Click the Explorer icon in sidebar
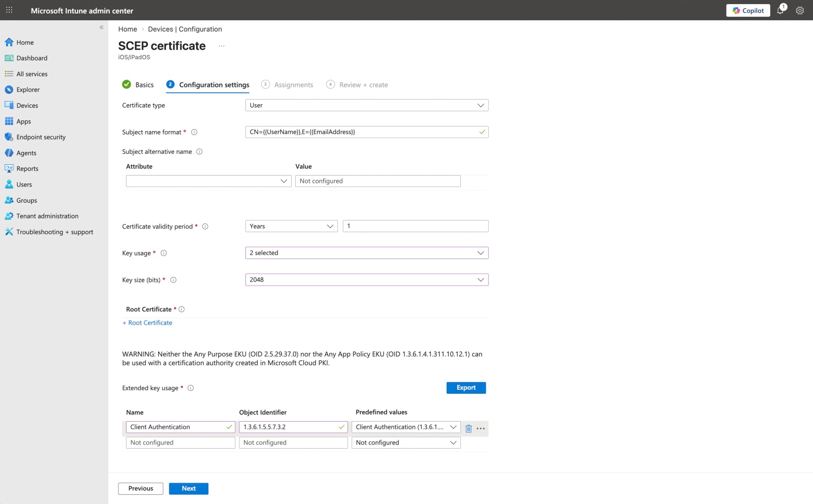 [x=9, y=89]
